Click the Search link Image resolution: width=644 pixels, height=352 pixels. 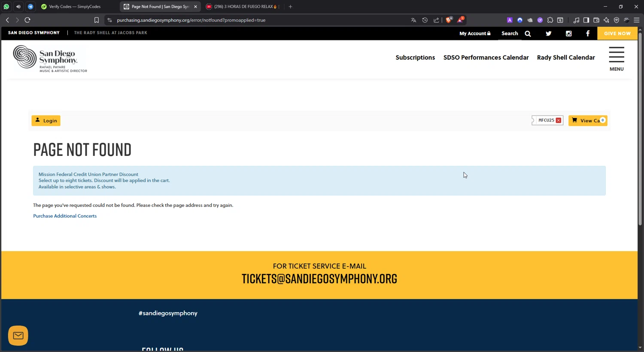pos(510,33)
